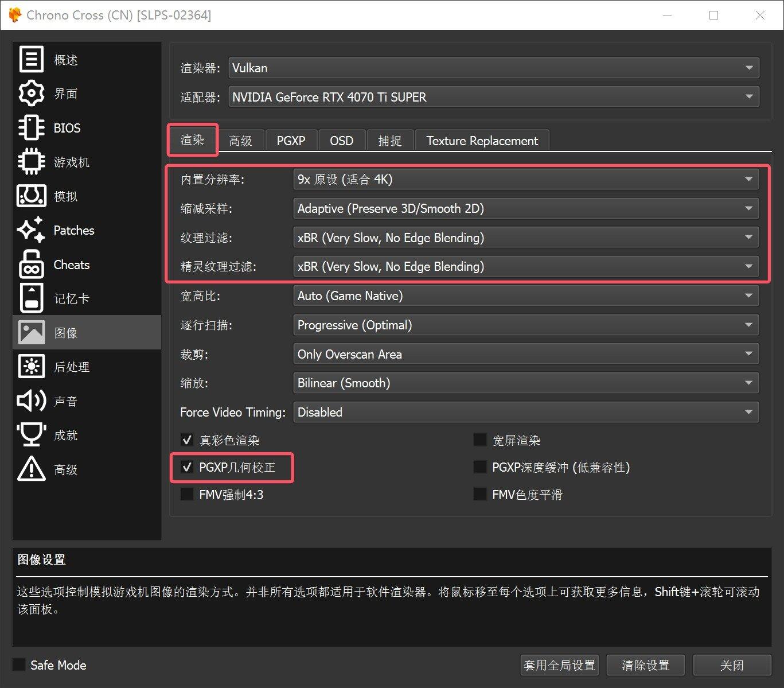Click the Force Video Timing label
This screenshot has width=784, height=688.
pyautogui.click(x=233, y=412)
